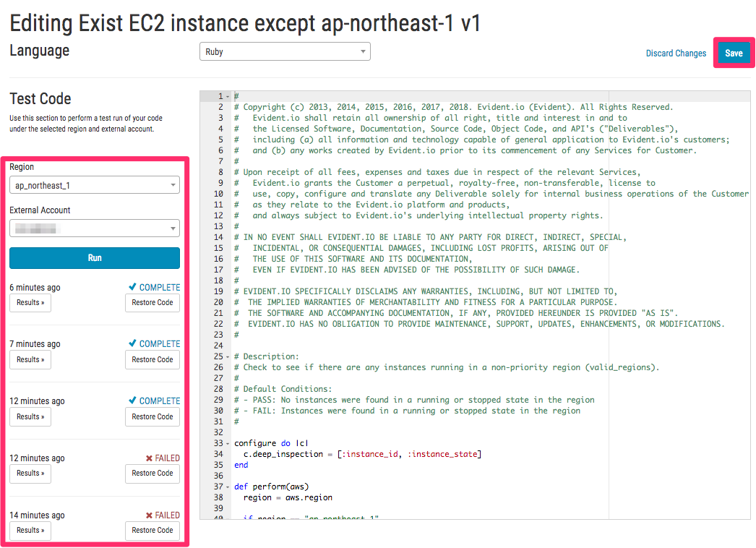Open the Language dropdown showing Ruby
Screen dimensions: 756x548
[x=284, y=51]
